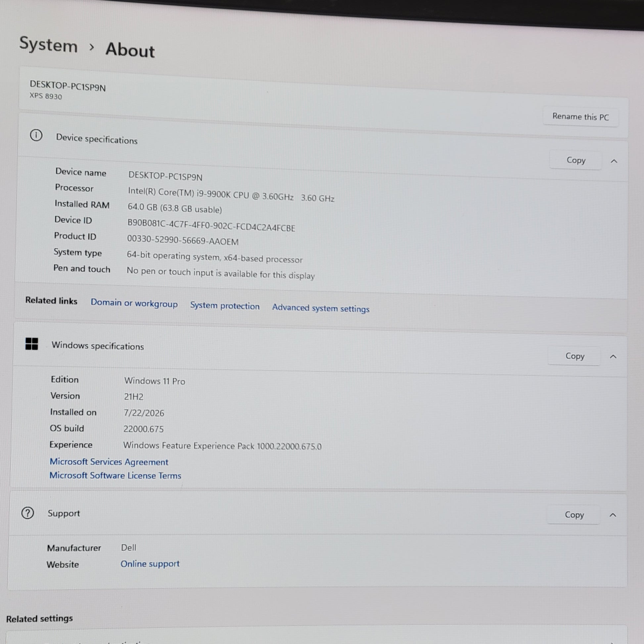Viewport: 644px width, 644px height.
Task: Select the Version value 21H2
Action: pos(134,397)
